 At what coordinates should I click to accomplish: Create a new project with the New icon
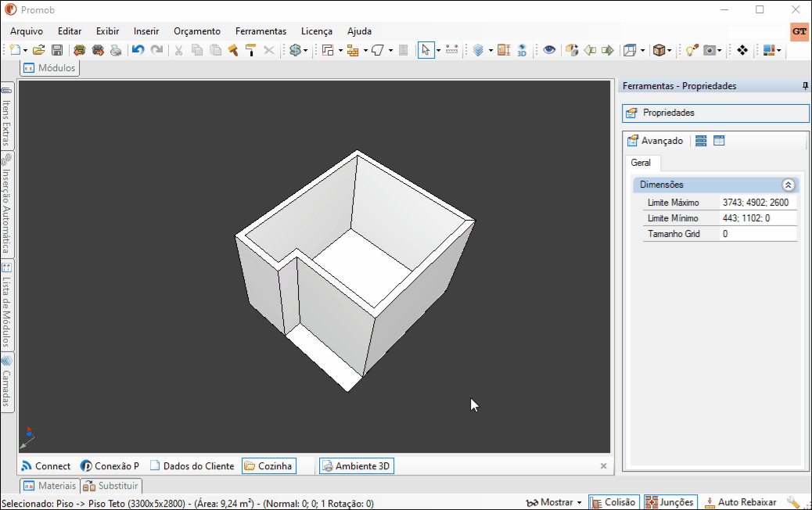tap(15, 50)
